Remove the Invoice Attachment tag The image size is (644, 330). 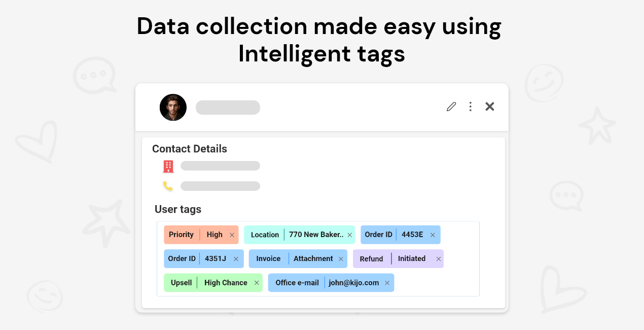pyautogui.click(x=341, y=259)
